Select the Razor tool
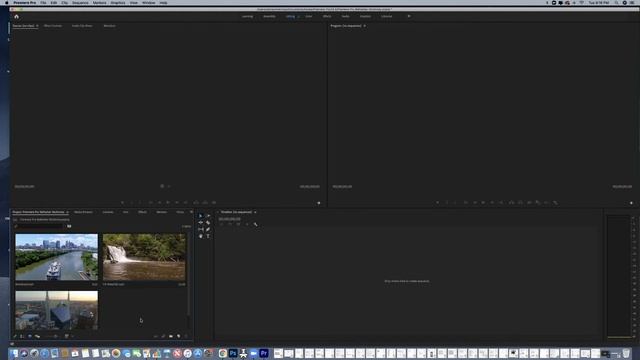 tap(208, 222)
